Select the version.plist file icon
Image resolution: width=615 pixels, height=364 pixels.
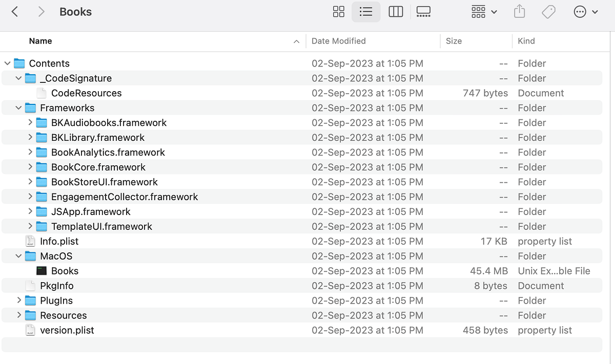coord(31,330)
